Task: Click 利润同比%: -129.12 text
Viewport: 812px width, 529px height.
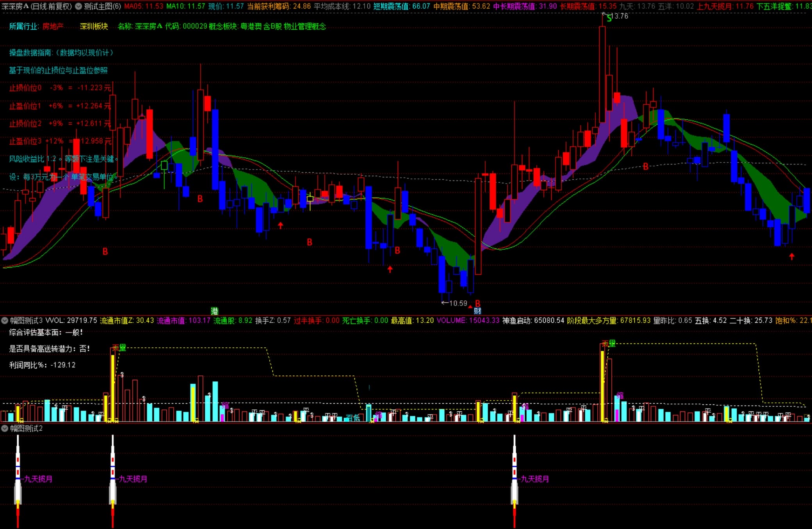Action: coord(42,365)
